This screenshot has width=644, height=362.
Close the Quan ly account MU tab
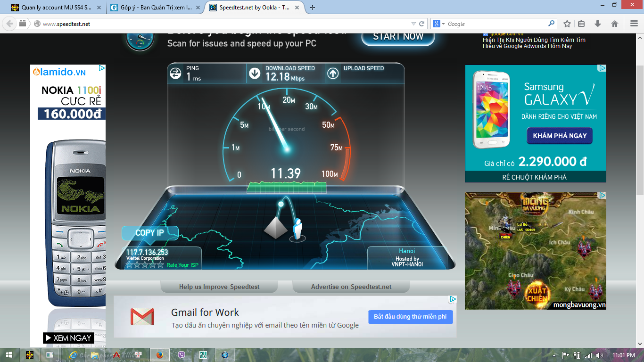99,8
